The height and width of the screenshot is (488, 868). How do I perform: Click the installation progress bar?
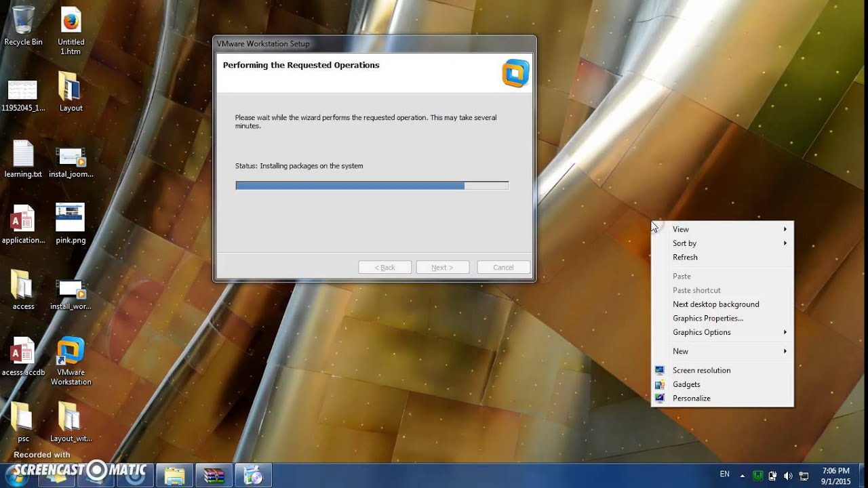pos(372,186)
